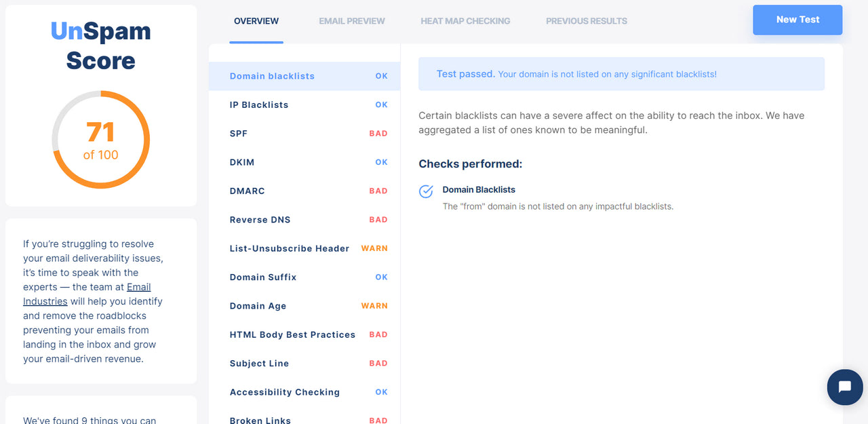Image resolution: width=868 pixels, height=424 pixels.
Task: Select the List-Unsubscribe Header item
Action: coord(304,248)
